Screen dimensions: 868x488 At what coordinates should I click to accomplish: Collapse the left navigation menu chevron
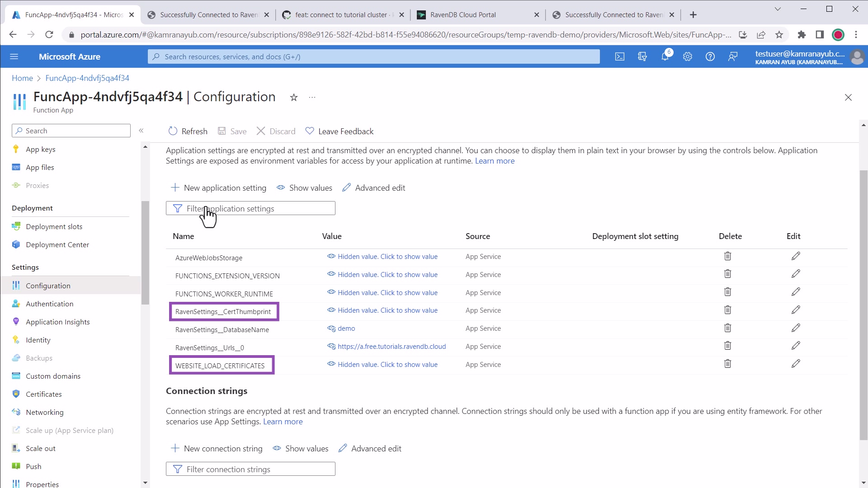(x=141, y=131)
